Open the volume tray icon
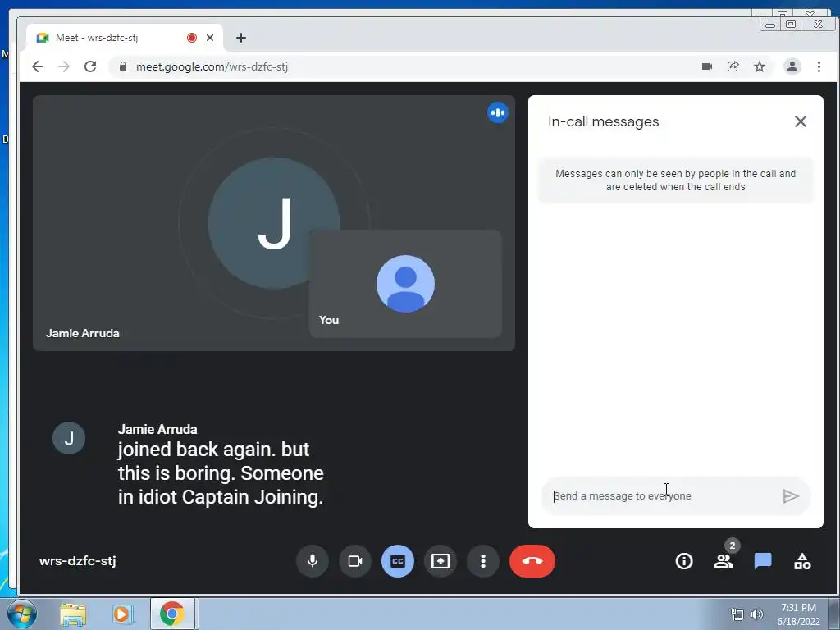The image size is (840, 630). 756,614
